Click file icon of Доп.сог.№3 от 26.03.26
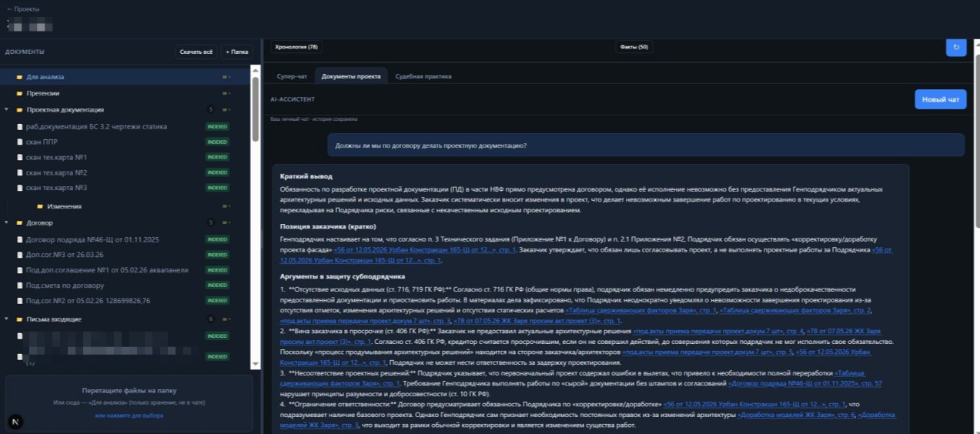The height and width of the screenshot is (434, 980). click(19, 255)
